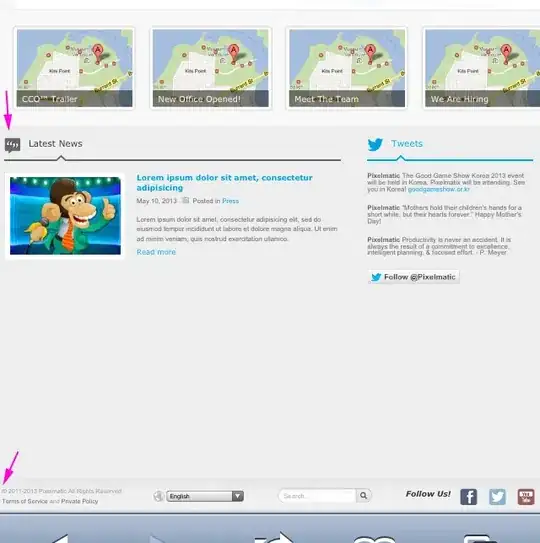Viewport: 540px width, 543px height.
Task: Open the New Office Opened! thumbnail
Action: (x=211, y=68)
